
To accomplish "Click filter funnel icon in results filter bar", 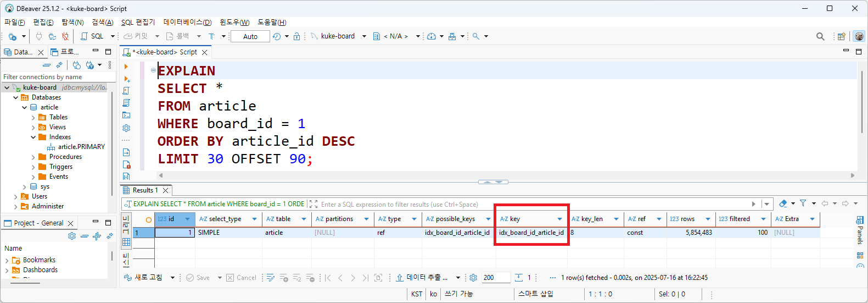I will (x=803, y=203).
